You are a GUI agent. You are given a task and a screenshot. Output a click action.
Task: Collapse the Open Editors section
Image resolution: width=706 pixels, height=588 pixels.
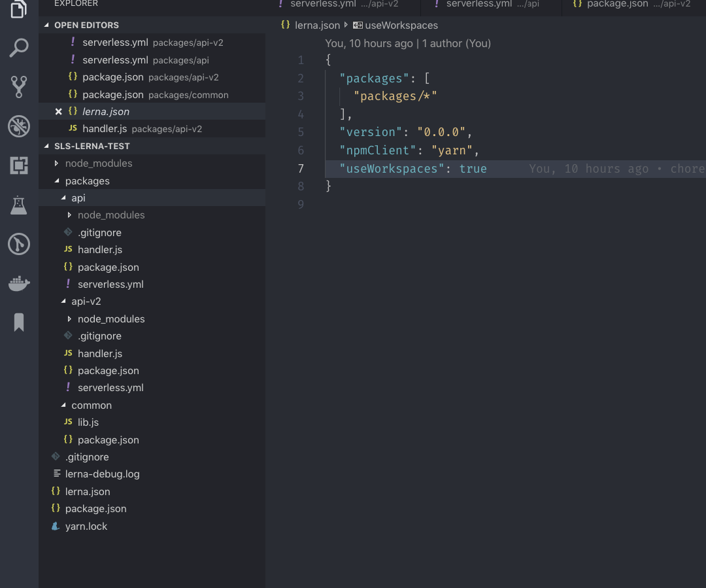click(46, 25)
